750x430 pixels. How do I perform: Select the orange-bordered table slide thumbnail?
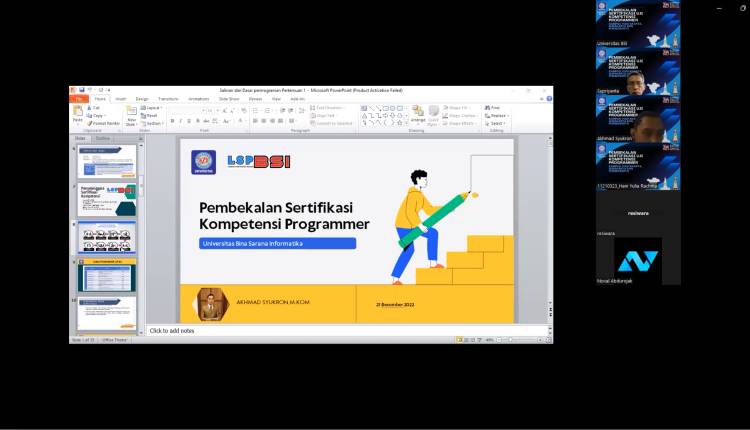point(107,276)
